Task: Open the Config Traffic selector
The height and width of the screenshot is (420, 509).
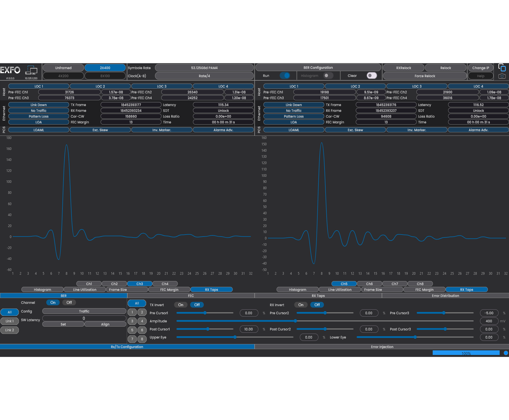Action: (84, 311)
